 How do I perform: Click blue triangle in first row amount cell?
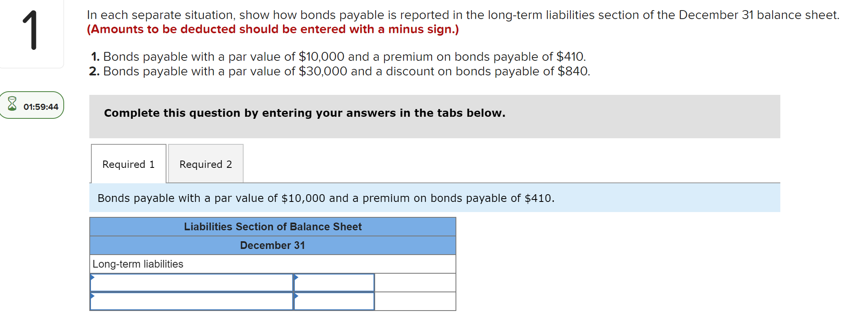coord(296,278)
